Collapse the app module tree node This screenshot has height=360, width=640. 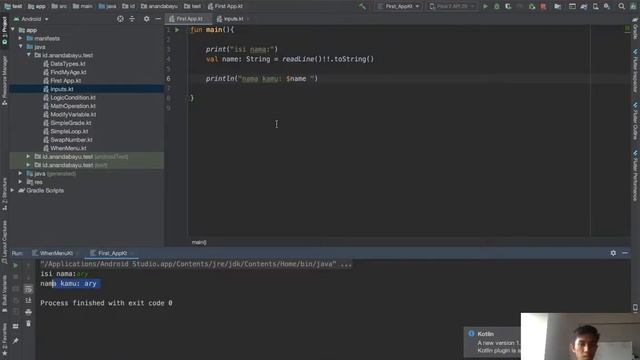[13, 30]
